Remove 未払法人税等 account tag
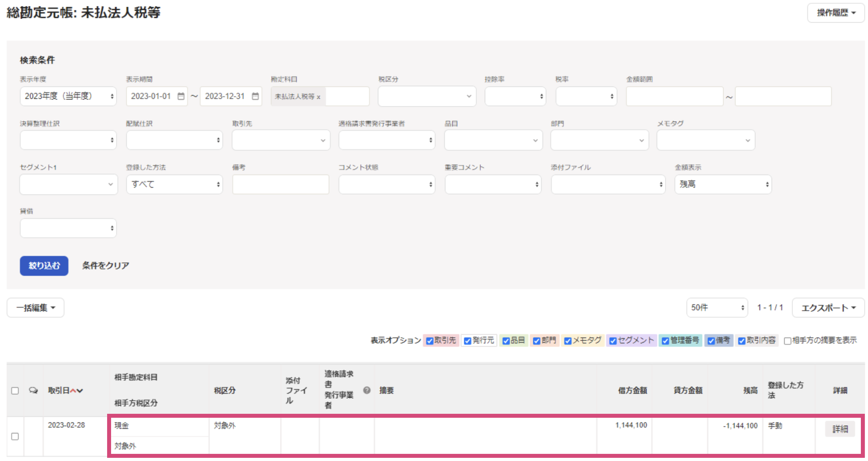Screen dimensions: 868x461 318,97
